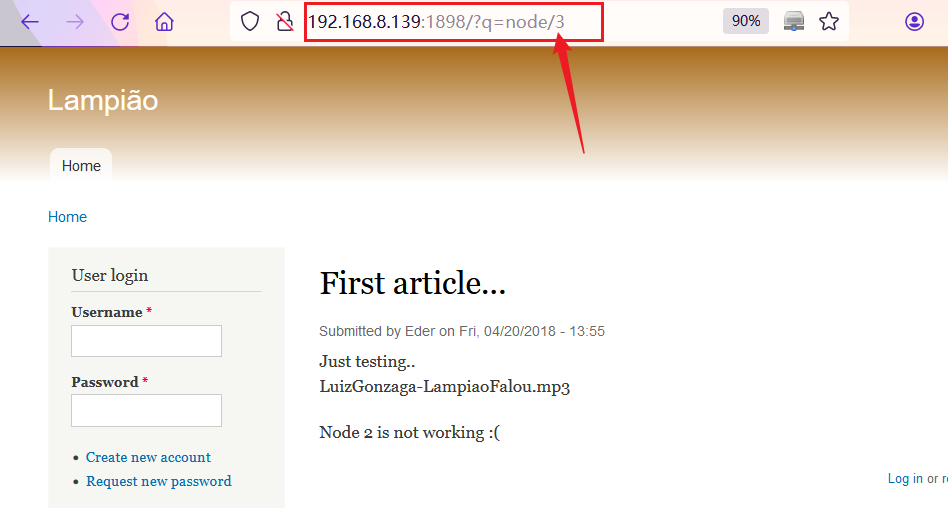Open the Firefox account profile icon
948x508 pixels.
pyautogui.click(x=914, y=21)
